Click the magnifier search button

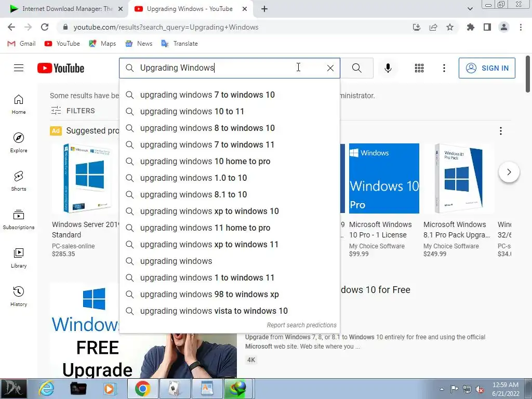356,68
